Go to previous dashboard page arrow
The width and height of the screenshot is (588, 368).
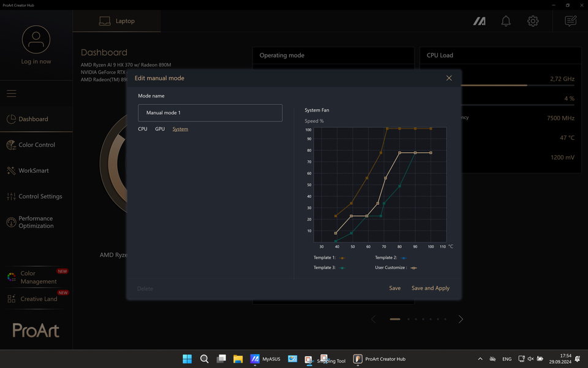pyautogui.click(x=373, y=319)
